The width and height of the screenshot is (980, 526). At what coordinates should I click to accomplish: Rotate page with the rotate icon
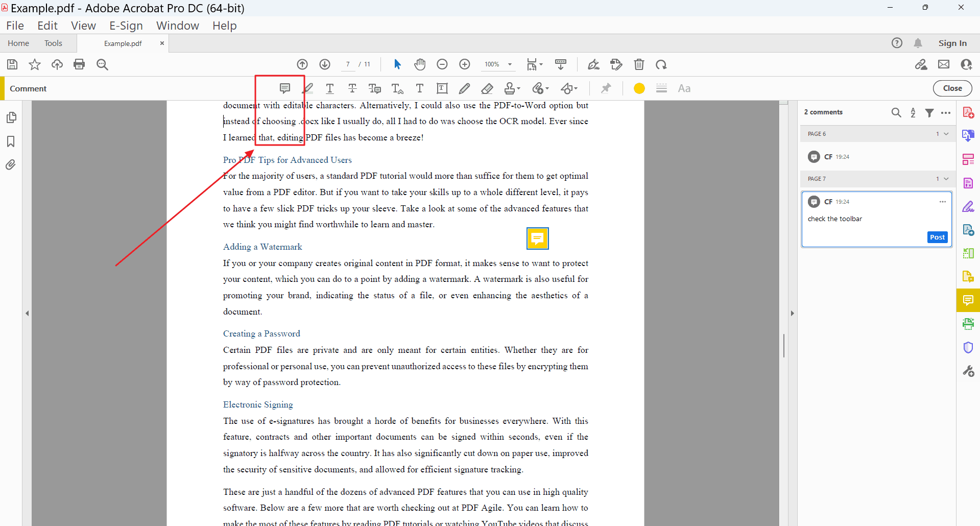(661, 64)
